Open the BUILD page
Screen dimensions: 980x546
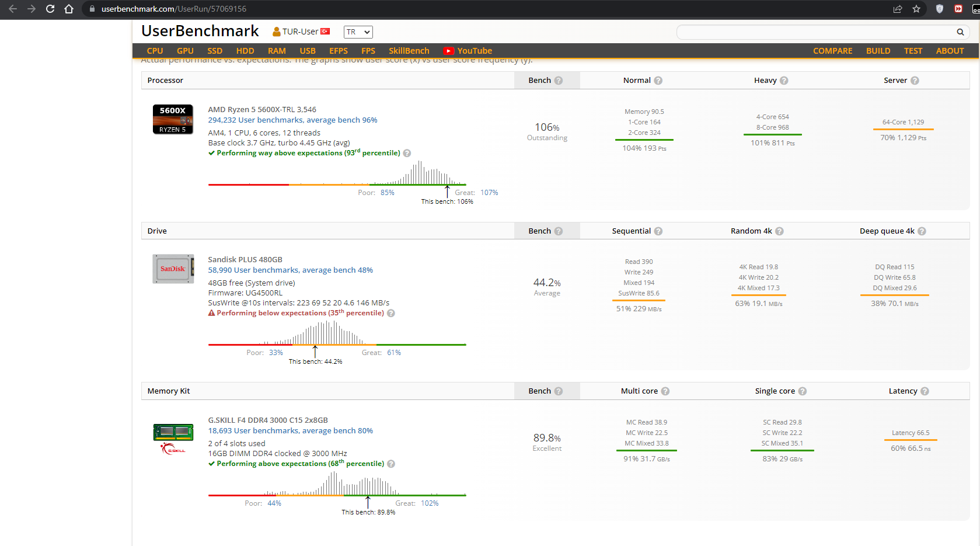(x=878, y=51)
